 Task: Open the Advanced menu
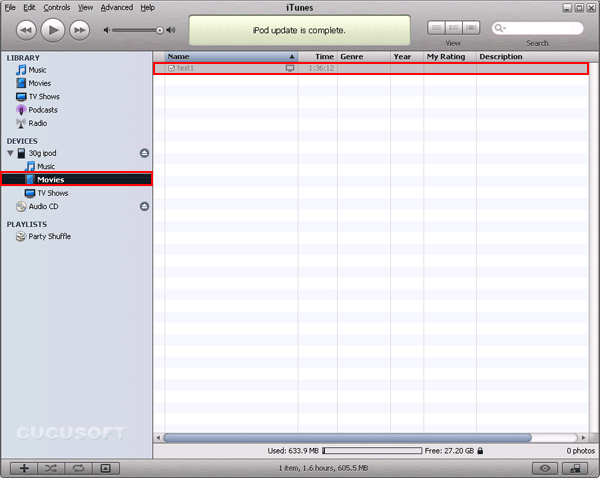116,7
